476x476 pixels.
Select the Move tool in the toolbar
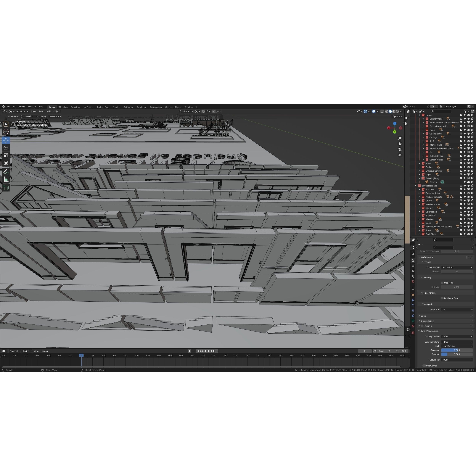click(6, 140)
